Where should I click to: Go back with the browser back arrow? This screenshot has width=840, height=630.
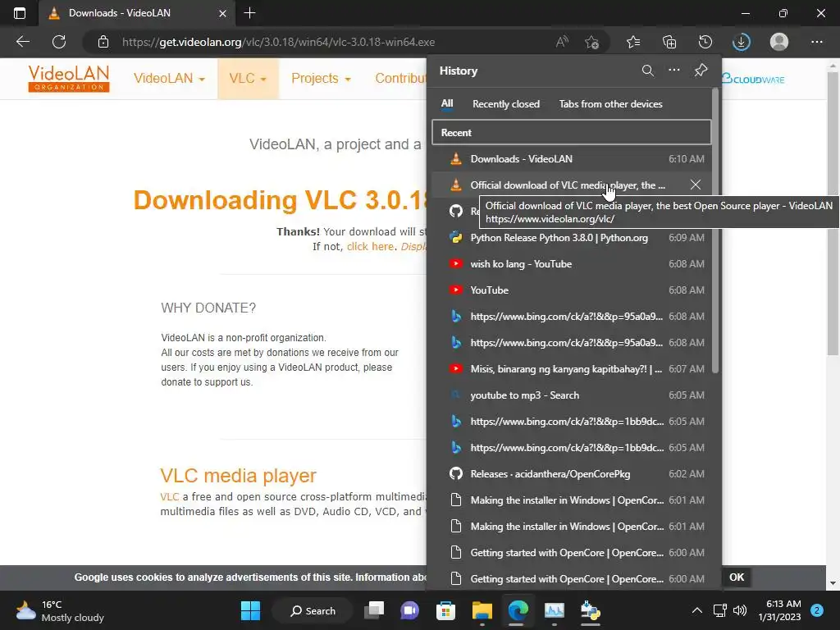click(x=23, y=42)
